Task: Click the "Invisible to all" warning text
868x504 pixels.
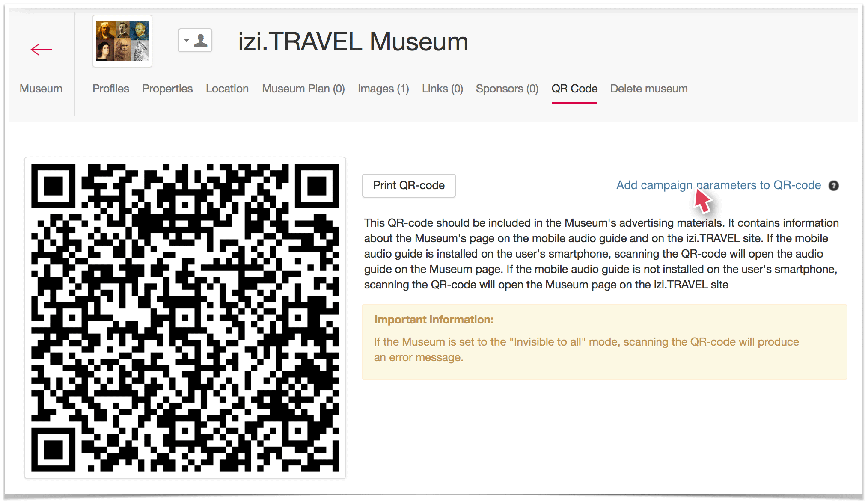Action: [x=586, y=350]
